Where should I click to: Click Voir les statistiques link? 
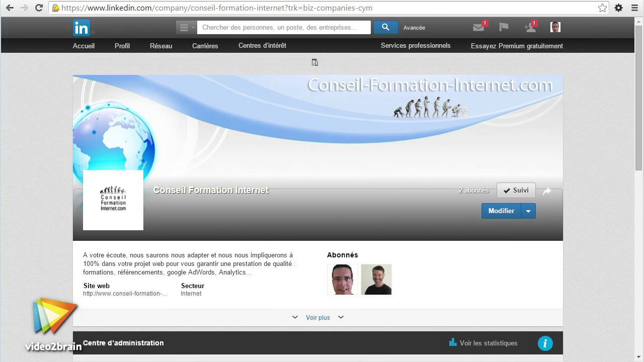click(489, 343)
